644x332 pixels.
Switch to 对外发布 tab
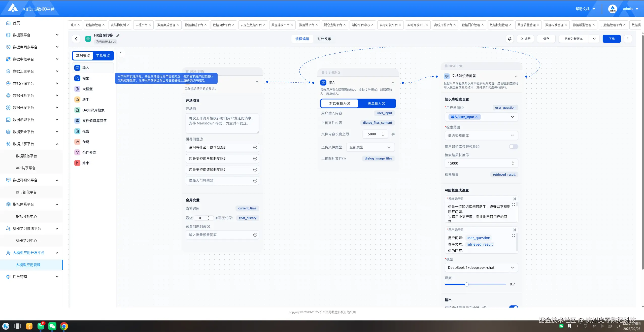(324, 39)
